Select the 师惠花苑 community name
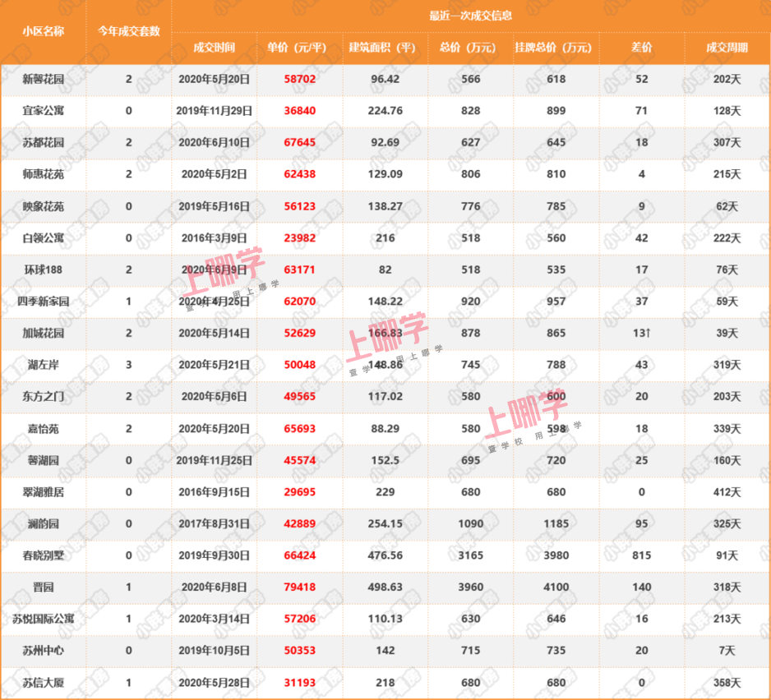The image size is (771, 700). (x=44, y=174)
